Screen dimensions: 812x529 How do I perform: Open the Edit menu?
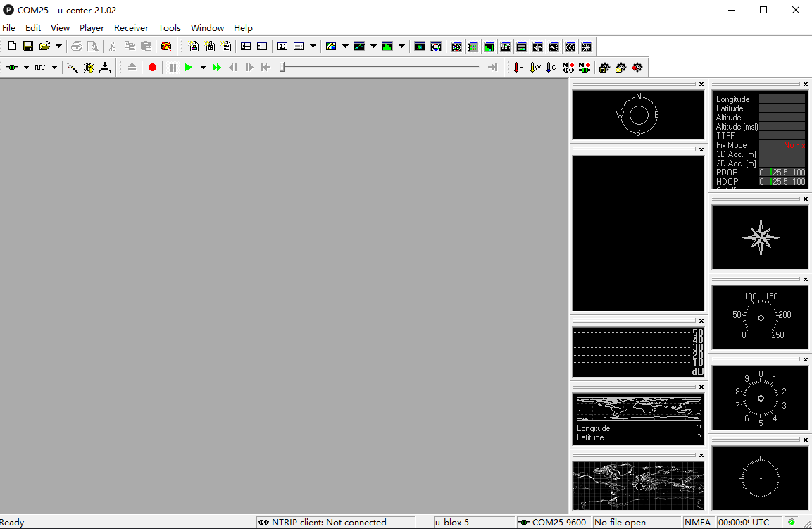pyautogui.click(x=33, y=28)
